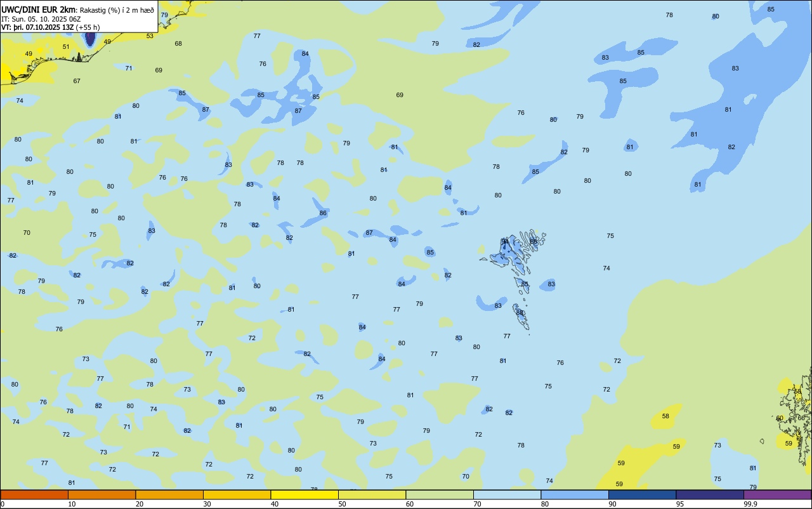Click the legend tick label '90'
The image size is (812, 509).
pos(613,504)
